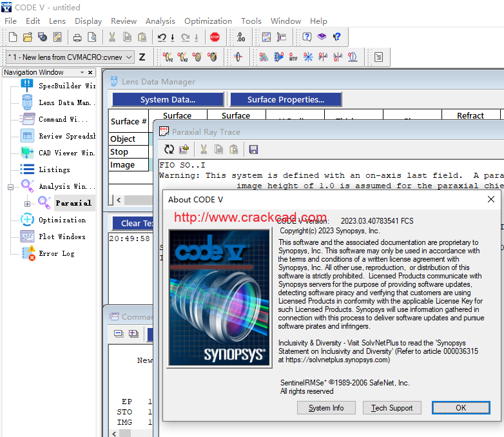
Task: Close the About CODE V dialog
Action: pos(491,199)
